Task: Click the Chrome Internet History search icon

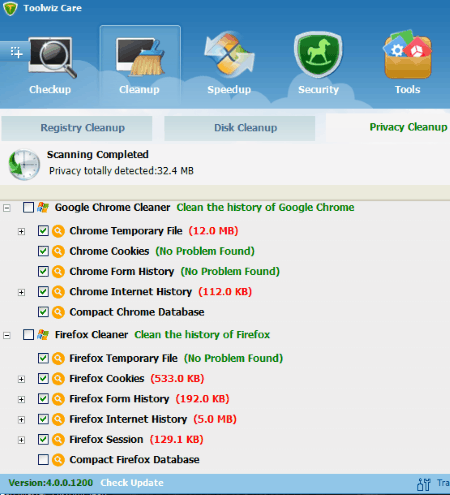Action: [58, 292]
